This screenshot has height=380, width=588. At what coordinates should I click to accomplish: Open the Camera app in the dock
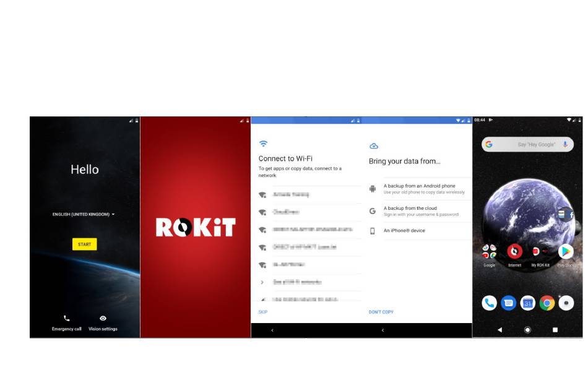point(566,303)
